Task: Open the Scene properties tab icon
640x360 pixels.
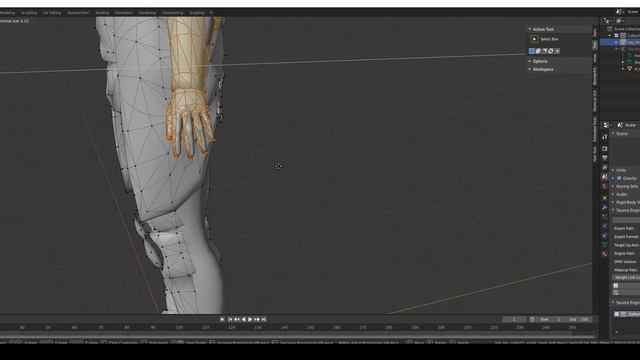Action: [604, 177]
